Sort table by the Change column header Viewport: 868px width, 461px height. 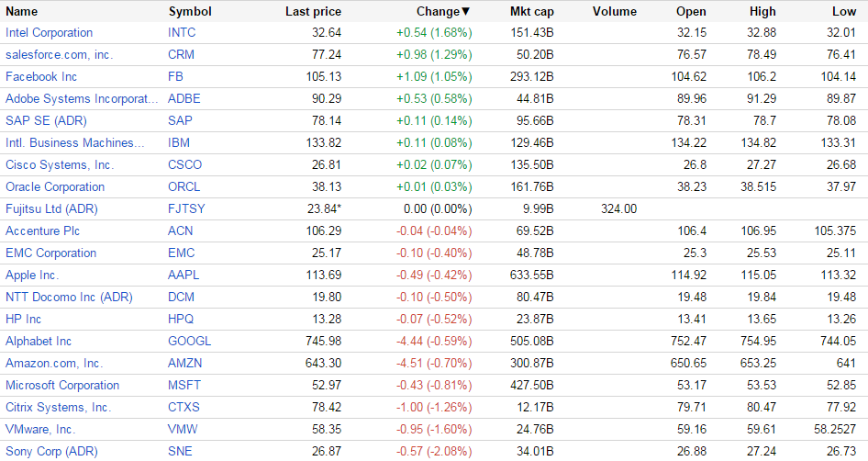click(437, 12)
